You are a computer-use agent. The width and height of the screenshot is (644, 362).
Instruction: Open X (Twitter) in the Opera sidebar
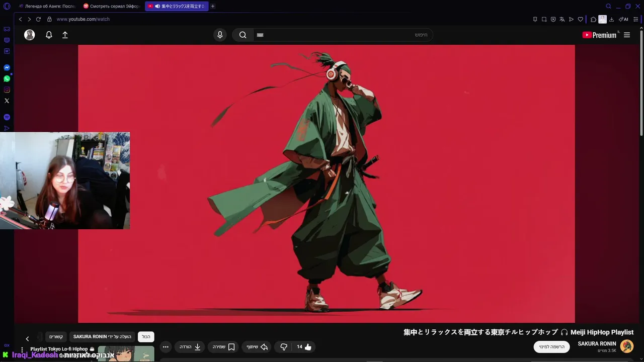7,101
